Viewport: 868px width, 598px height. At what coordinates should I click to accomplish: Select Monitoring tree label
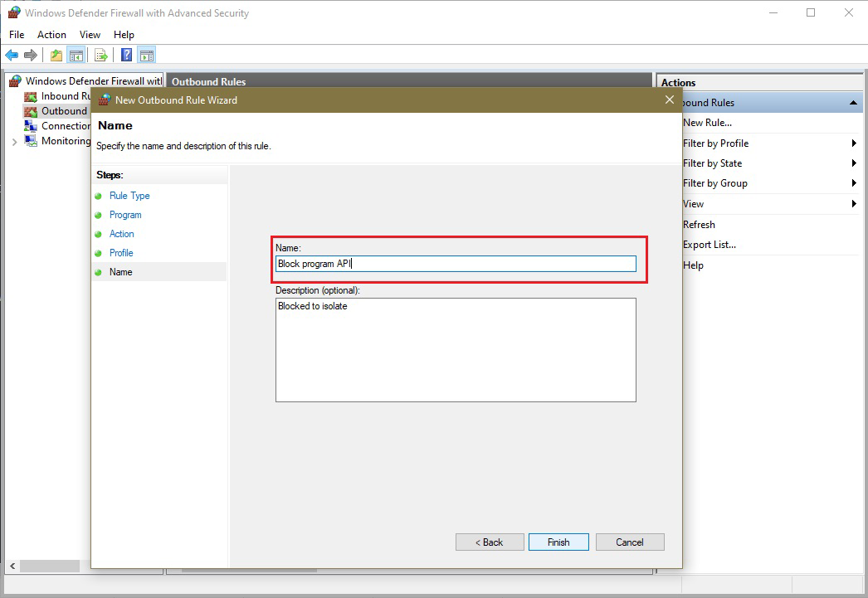click(66, 141)
